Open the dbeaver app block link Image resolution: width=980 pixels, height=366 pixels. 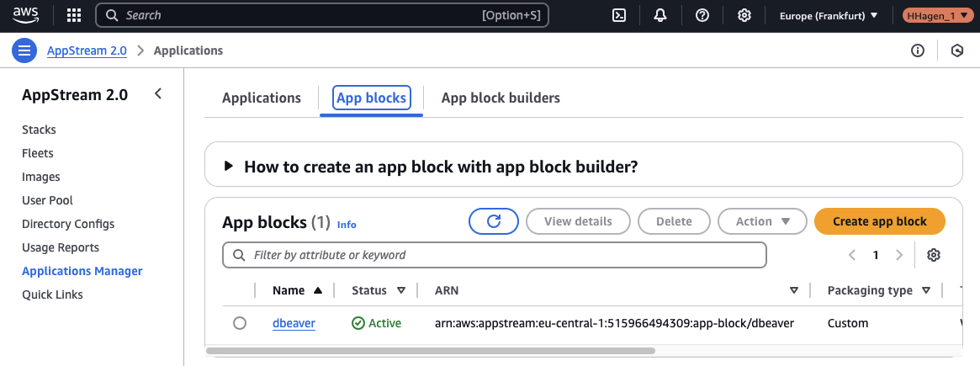294,323
